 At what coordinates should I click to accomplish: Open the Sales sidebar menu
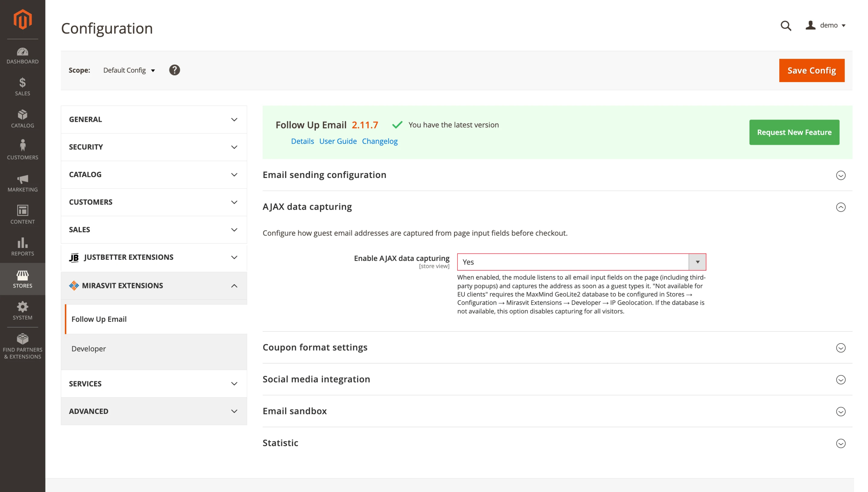(23, 87)
